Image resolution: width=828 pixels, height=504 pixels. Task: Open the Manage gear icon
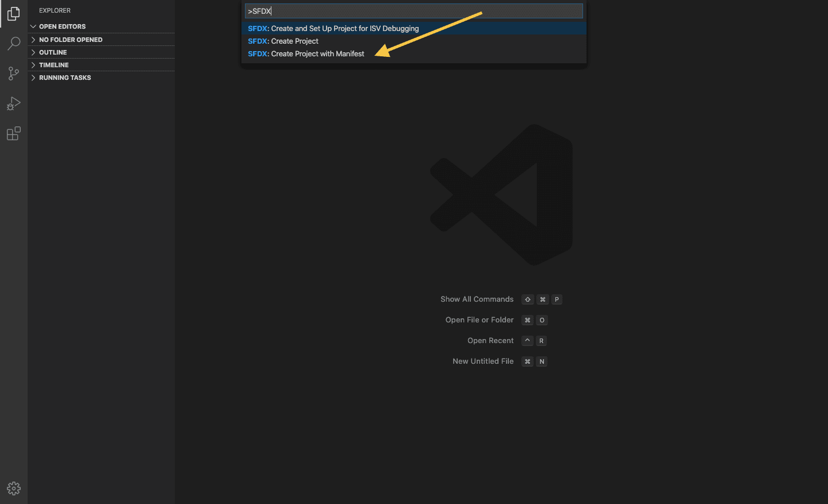(x=14, y=488)
